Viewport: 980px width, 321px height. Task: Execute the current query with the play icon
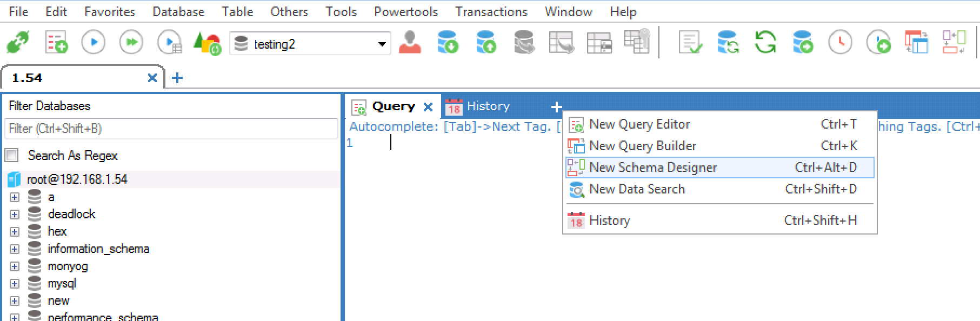click(93, 42)
